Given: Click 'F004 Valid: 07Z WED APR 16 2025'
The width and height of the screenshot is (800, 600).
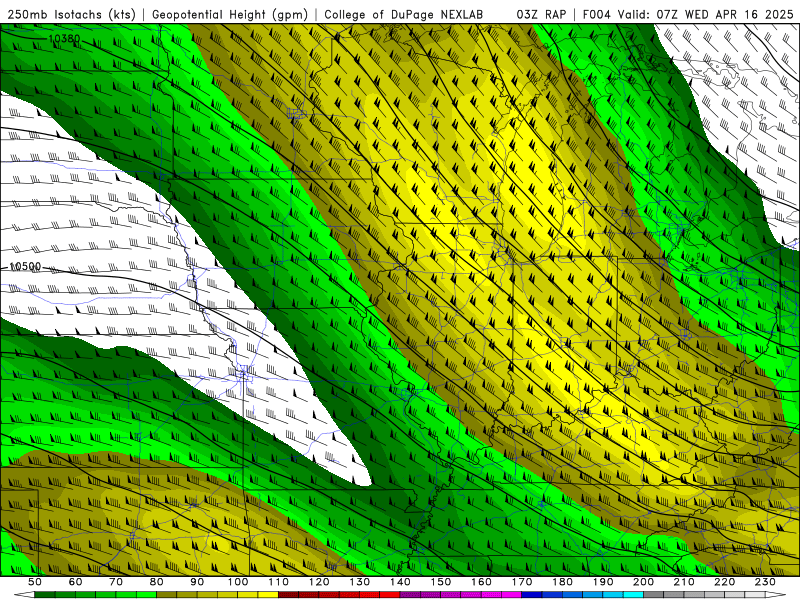Looking at the screenshot, I should pos(688,15).
